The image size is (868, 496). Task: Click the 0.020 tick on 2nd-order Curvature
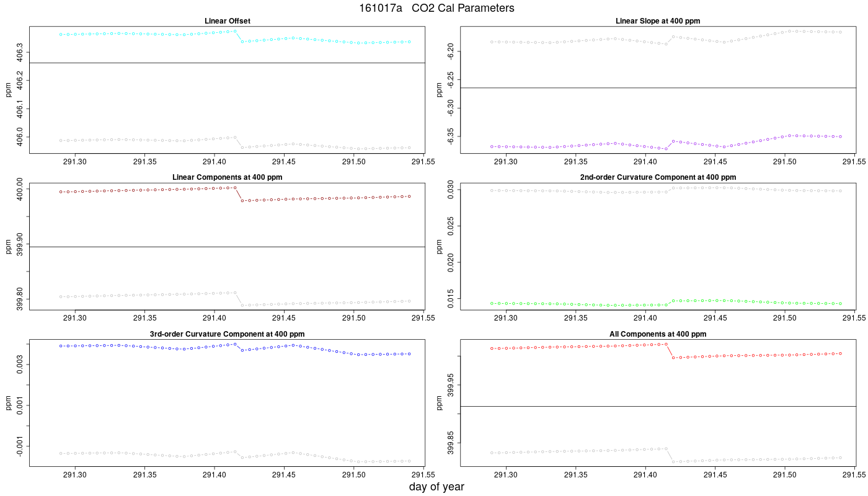451,262
